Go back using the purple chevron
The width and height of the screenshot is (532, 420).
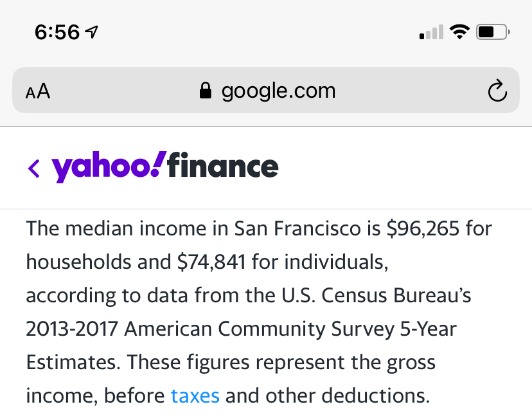[33, 169]
